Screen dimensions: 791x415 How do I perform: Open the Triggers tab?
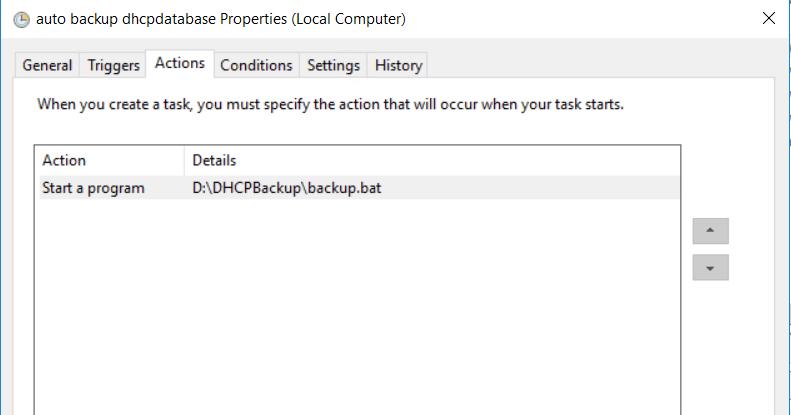pyautogui.click(x=114, y=65)
